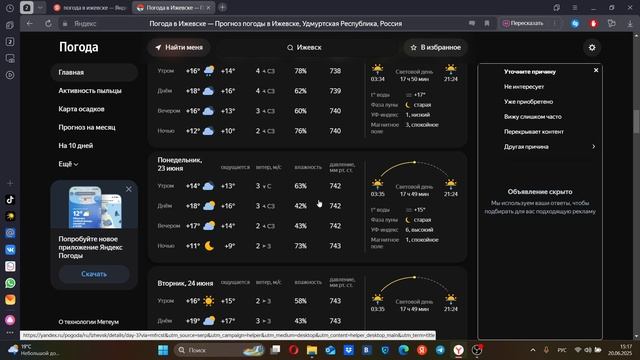
Task: Click the Скачать app button
Action: pyautogui.click(x=94, y=274)
